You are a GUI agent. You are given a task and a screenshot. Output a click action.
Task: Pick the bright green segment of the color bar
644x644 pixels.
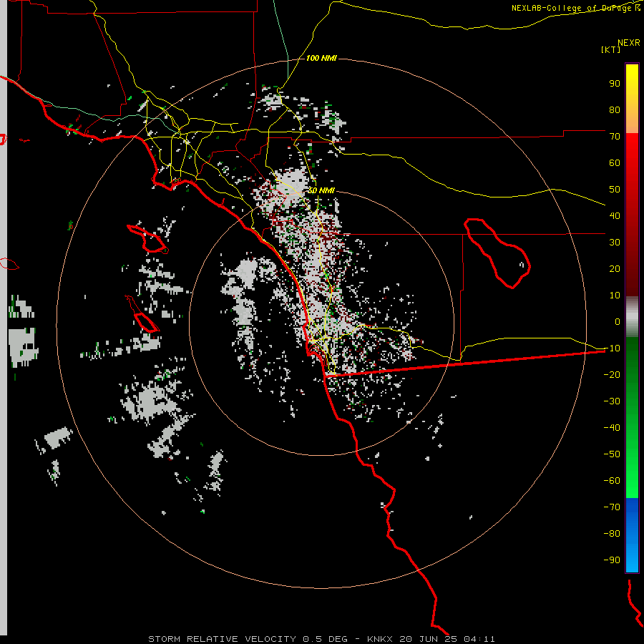pos(632,472)
